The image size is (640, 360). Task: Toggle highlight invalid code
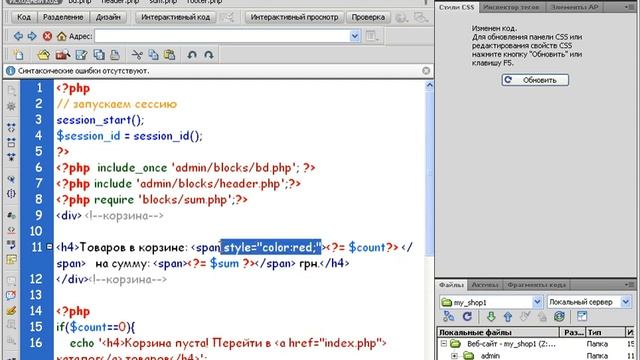click(11, 230)
